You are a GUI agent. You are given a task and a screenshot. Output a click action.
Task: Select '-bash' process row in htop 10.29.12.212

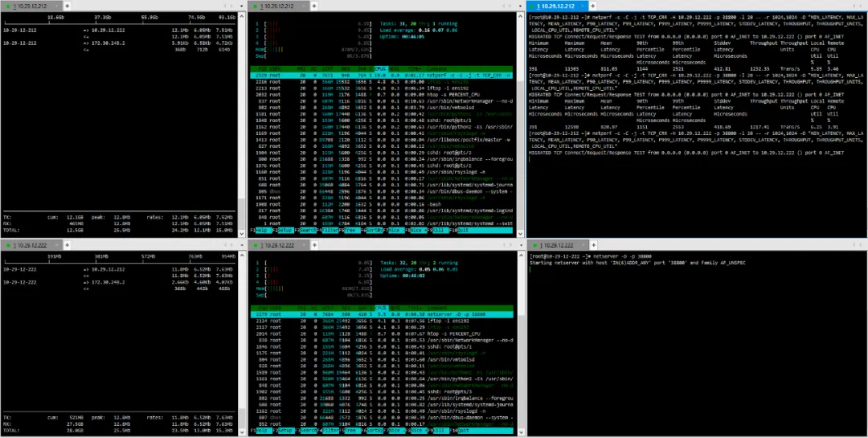[x=382, y=204]
